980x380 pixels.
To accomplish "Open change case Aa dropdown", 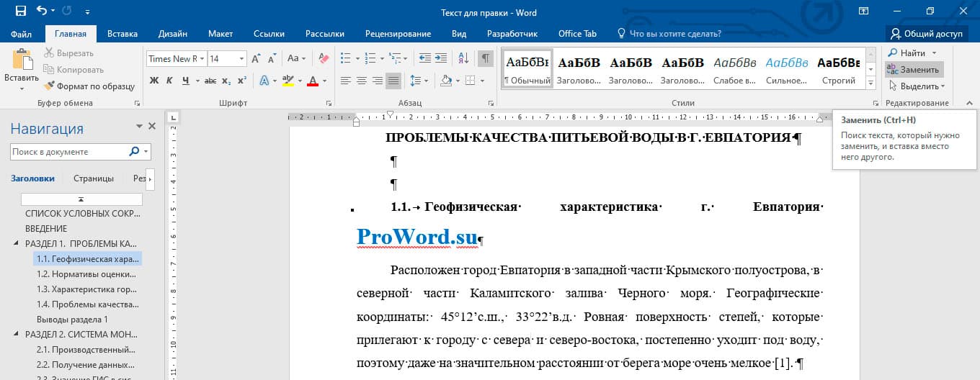I will [296, 58].
